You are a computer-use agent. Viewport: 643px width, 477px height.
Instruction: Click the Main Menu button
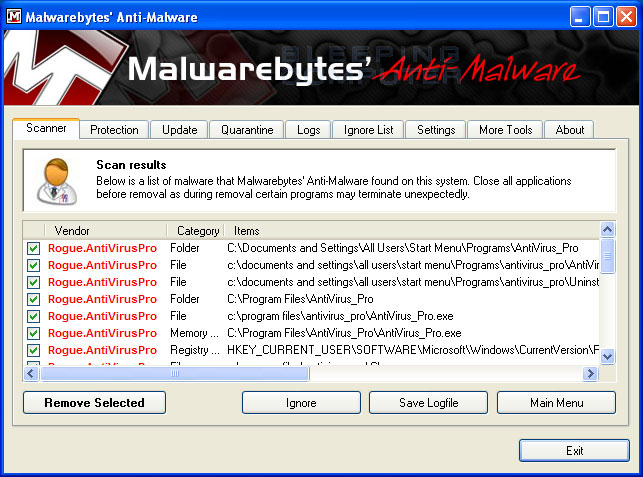(556, 403)
